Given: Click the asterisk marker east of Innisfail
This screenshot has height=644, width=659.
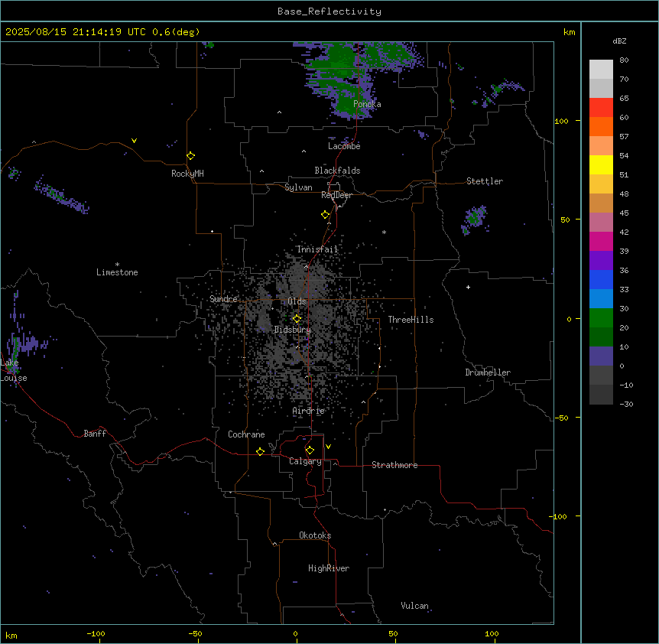Looking at the screenshot, I should point(384,232).
